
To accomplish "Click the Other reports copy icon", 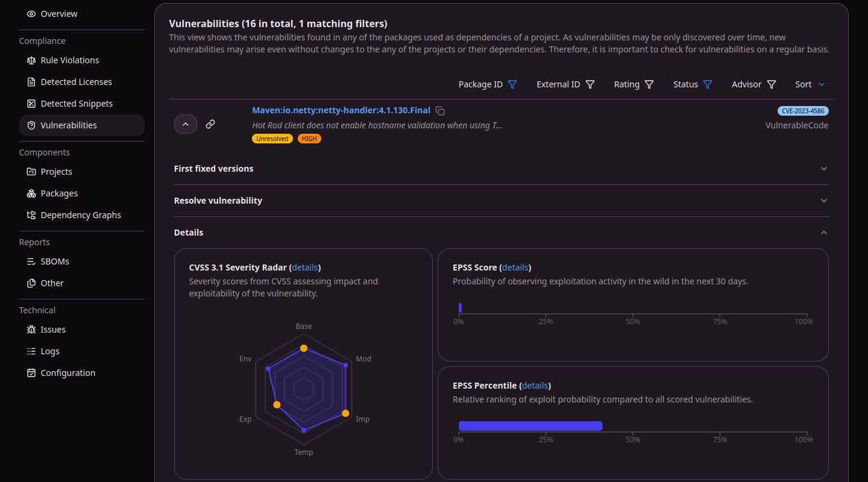I will pos(31,283).
